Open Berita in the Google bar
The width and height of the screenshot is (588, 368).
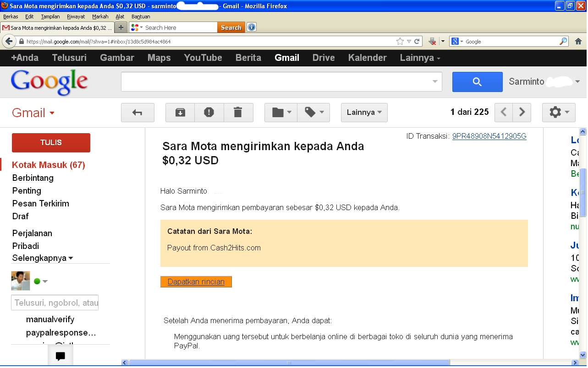[248, 58]
